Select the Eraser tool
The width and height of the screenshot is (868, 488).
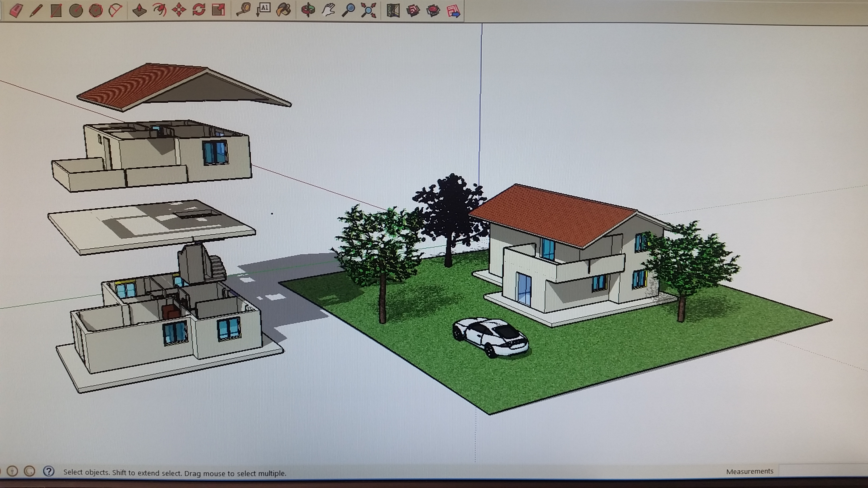click(x=16, y=10)
